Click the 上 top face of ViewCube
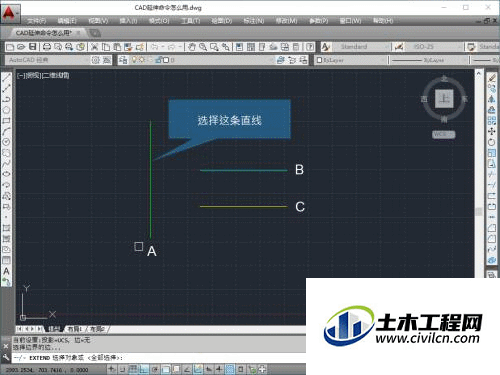 pyautogui.click(x=444, y=98)
